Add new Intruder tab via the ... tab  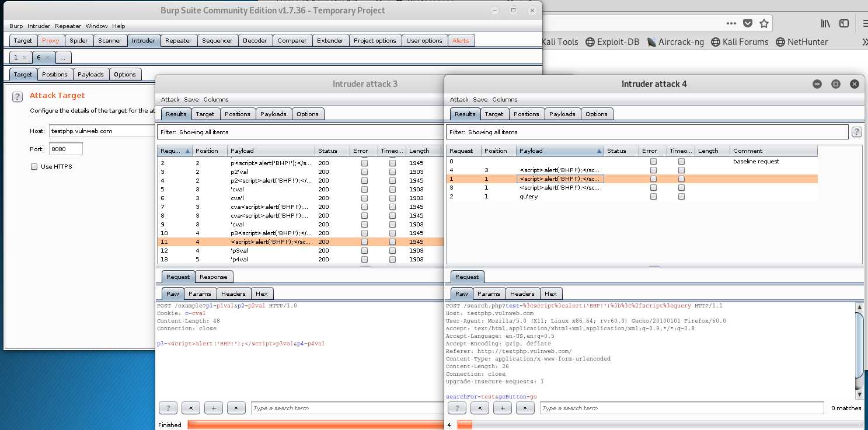coord(63,58)
